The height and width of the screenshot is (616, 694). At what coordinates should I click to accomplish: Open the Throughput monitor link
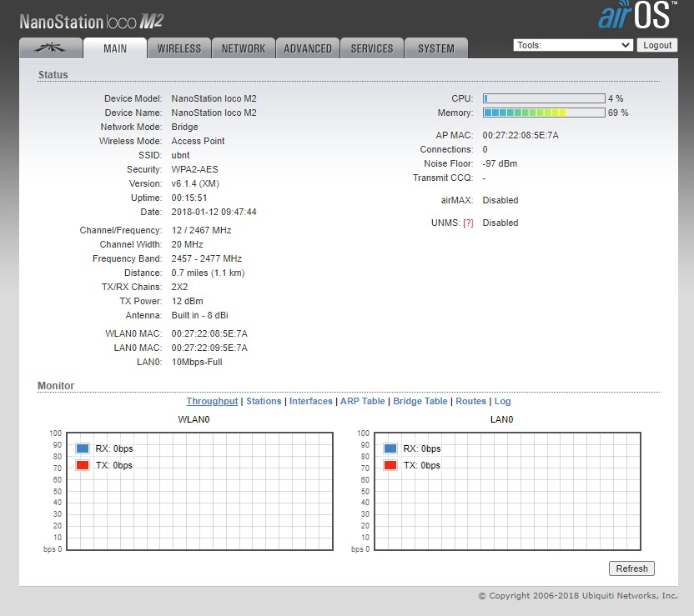pos(212,401)
